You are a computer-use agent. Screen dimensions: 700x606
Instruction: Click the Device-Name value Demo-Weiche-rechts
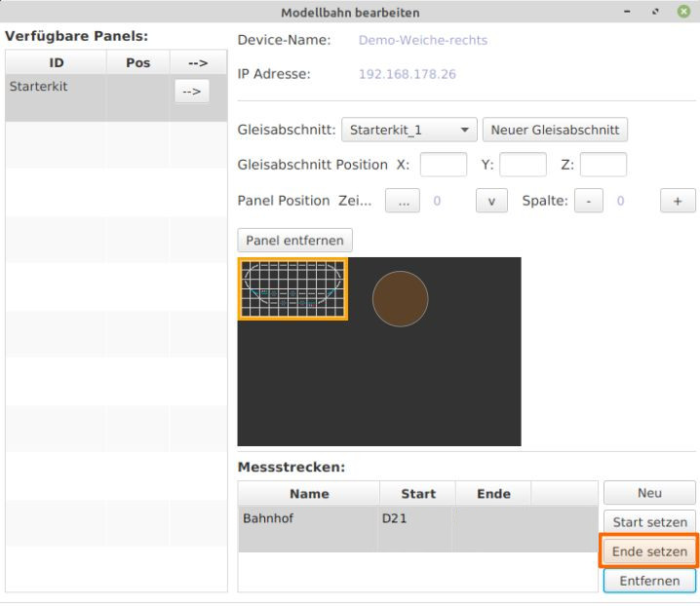pyautogui.click(x=423, y=40)
